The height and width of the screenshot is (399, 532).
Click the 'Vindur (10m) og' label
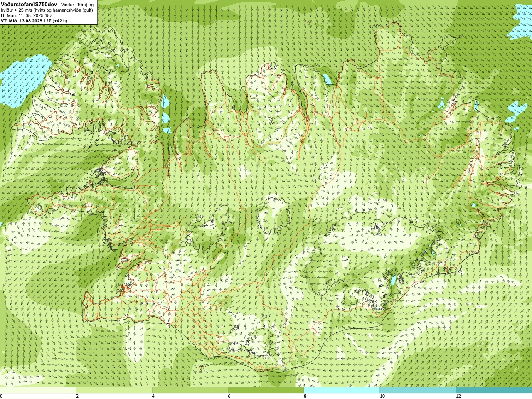tap(77, 5)
